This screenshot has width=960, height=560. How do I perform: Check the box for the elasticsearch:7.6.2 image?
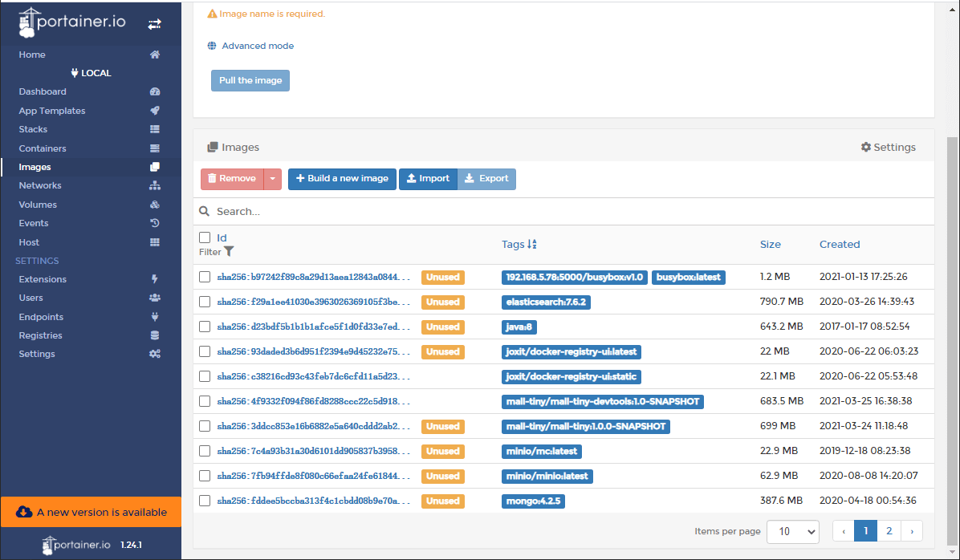click(x=205, y=302)
